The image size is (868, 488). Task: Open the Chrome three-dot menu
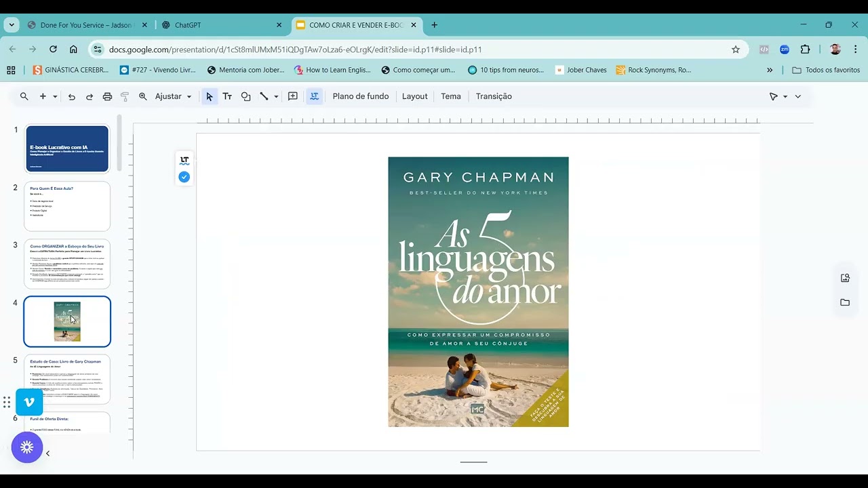click(x=855, y=49)
